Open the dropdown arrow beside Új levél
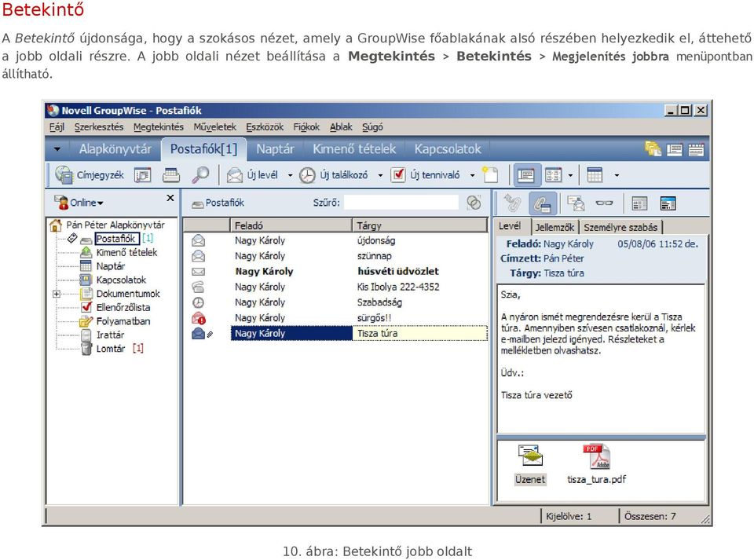Screen dimensions: 754x560 [x=290, y=175]
